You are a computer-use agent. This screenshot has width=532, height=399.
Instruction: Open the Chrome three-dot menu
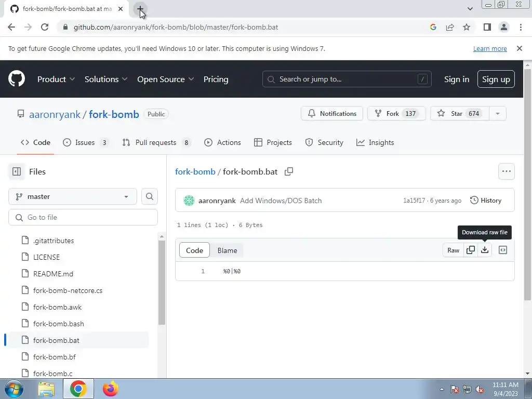(521, 27)
